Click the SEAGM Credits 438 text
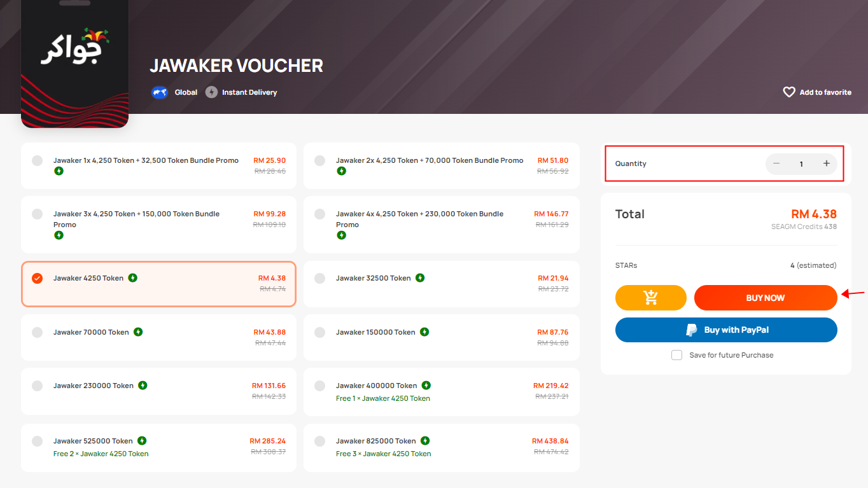 [x=804, y=227]
